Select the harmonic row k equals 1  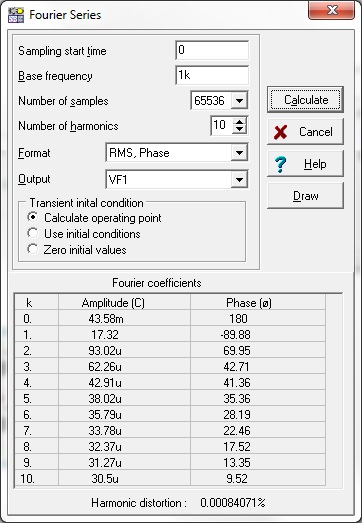point(170,335)
